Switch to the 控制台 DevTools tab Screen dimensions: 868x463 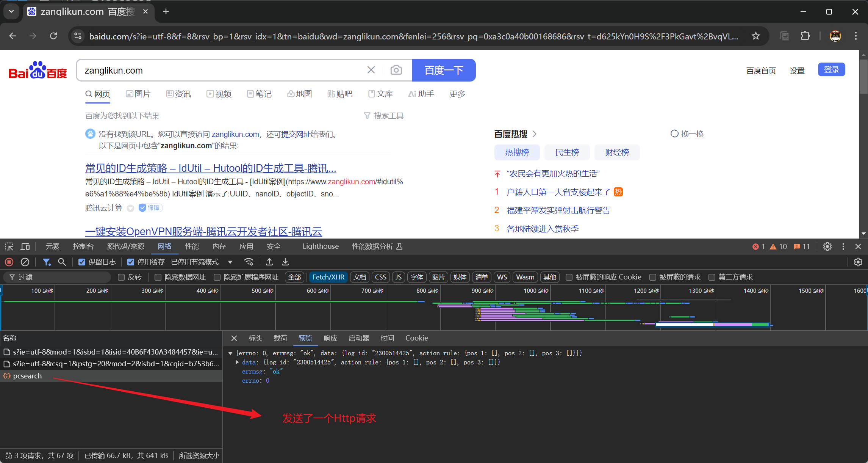pos(83,246)
